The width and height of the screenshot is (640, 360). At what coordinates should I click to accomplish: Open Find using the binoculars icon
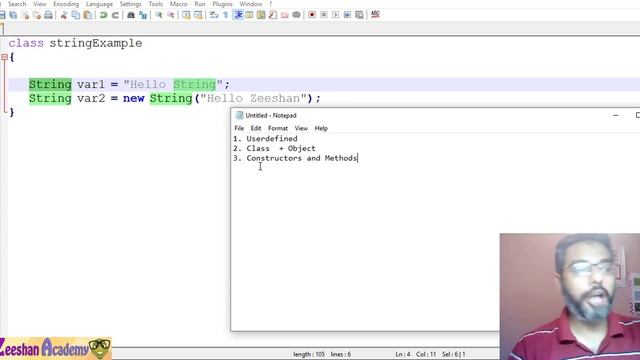coord(131,15)
